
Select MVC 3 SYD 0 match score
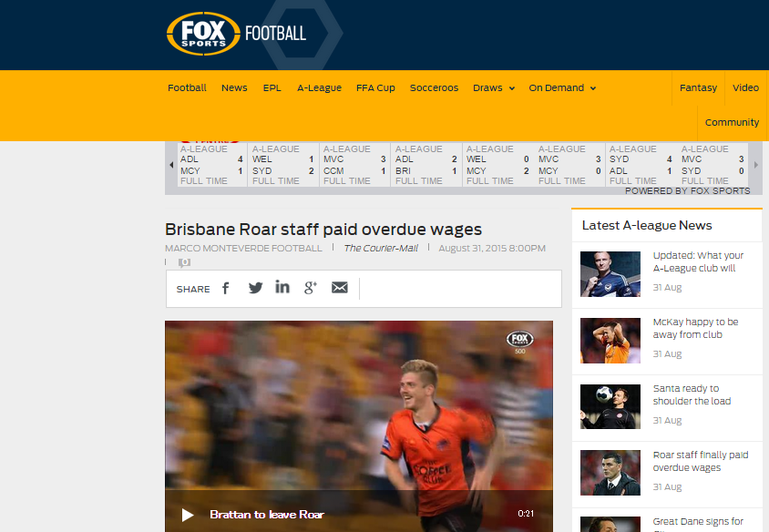(x=713, y=165)
